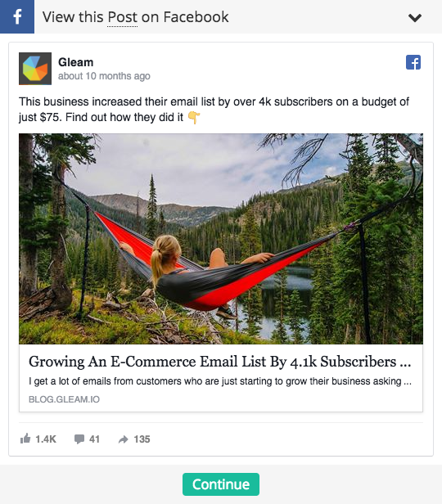442x504 pixels.
Task: Click the thumbs-up like icon
Action: [x=25, y=439]
